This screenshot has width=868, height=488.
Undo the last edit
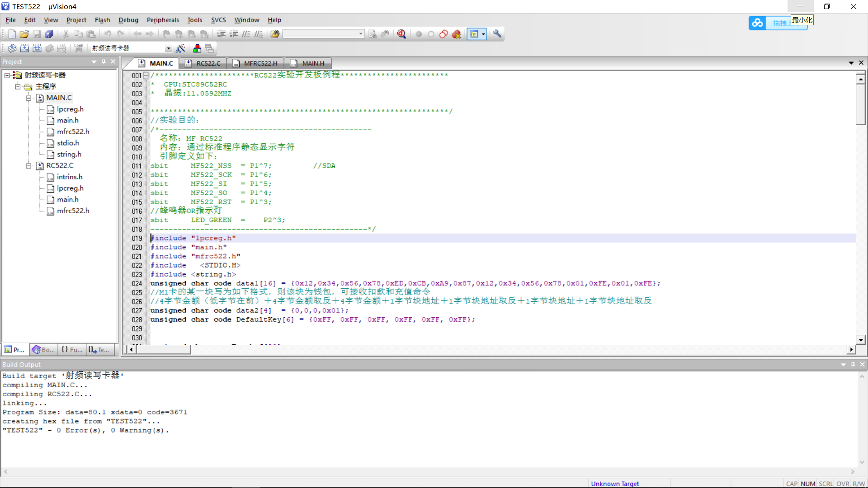click(x=108, y=34)
